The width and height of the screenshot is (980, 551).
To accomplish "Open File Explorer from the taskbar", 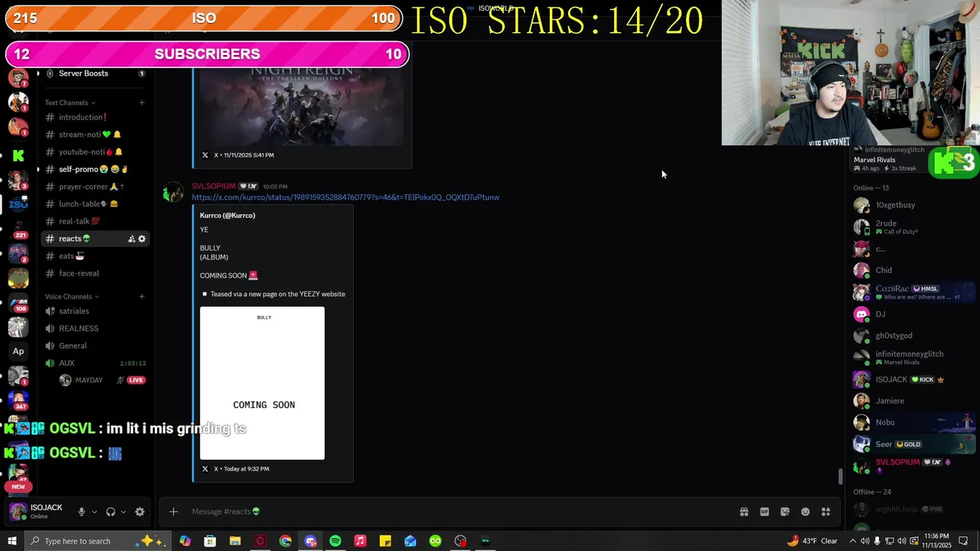I will (235, 541).
